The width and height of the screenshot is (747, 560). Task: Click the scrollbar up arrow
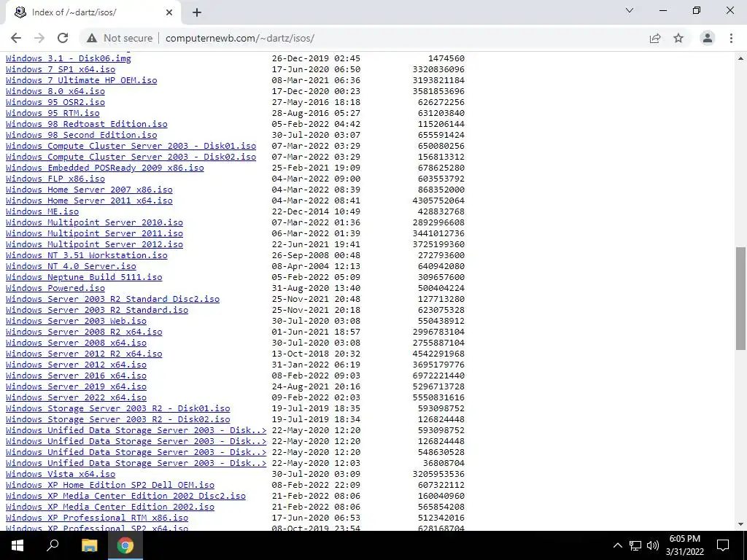pyautogui.click(x=740, y=58)
